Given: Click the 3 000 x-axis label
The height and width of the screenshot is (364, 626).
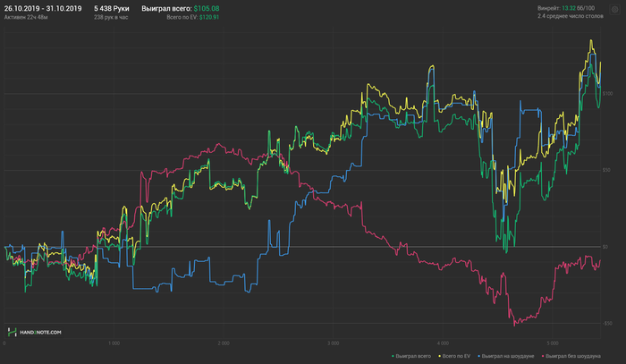Looking at the screenshot, I should coord(333,343).
